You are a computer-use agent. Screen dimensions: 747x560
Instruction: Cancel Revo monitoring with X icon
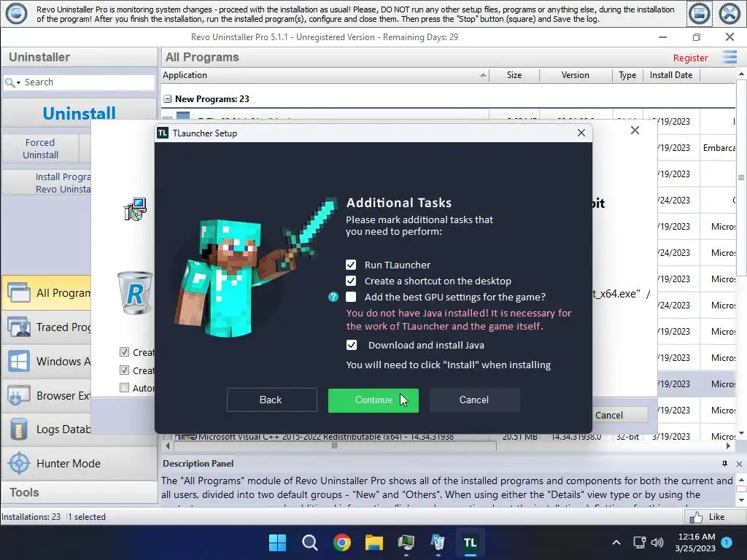tap(729, 13)
